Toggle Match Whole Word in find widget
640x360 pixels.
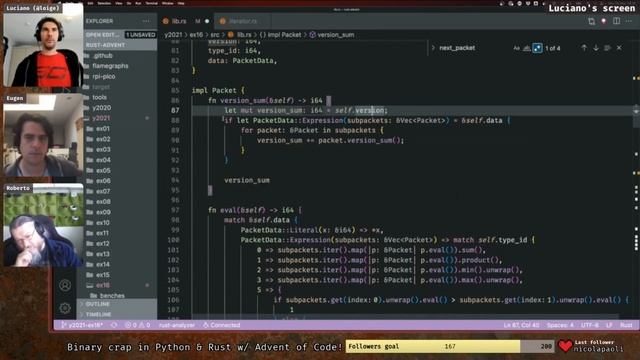click(x=527, y=48)
